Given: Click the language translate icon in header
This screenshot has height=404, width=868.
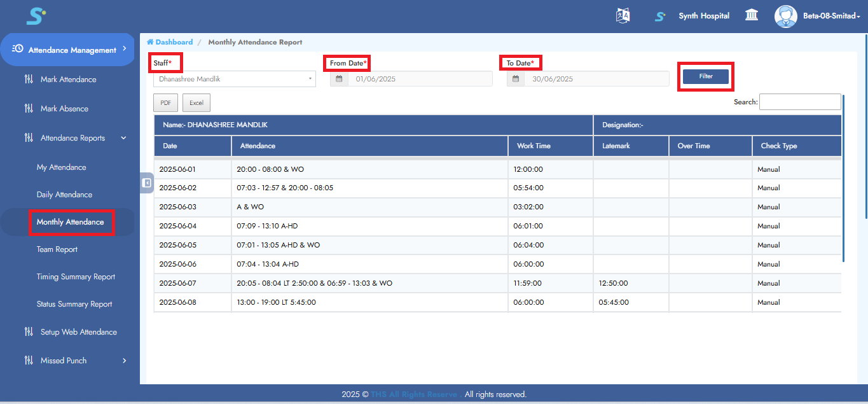Looking at the screenshot, I should pos(623,16).
